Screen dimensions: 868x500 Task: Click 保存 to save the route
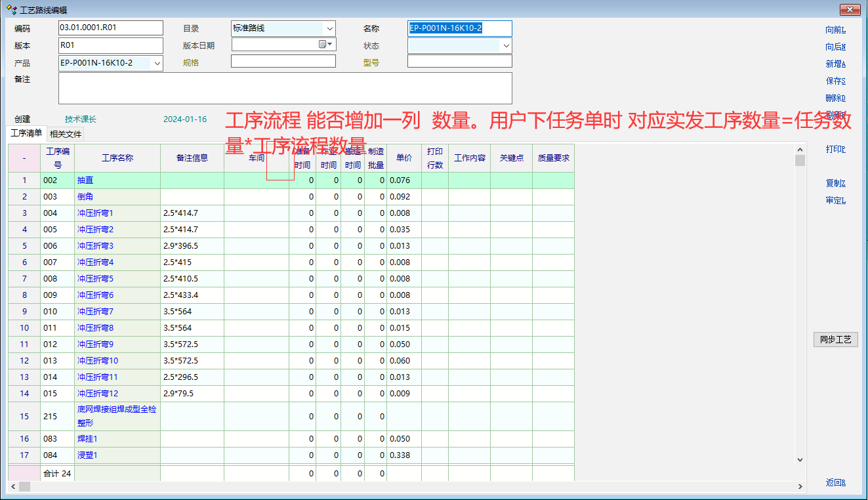pos(835,81)
